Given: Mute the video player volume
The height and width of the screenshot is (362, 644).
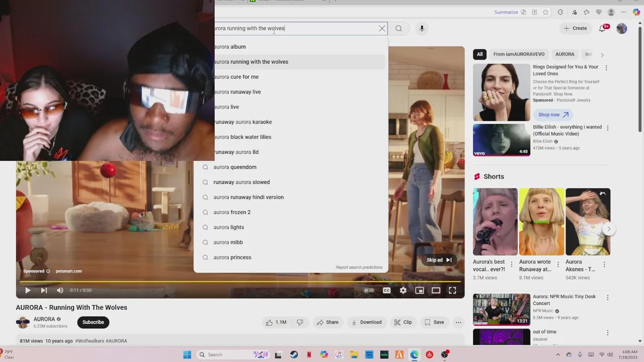Looking at the screenshot, I should pos(60,290).
